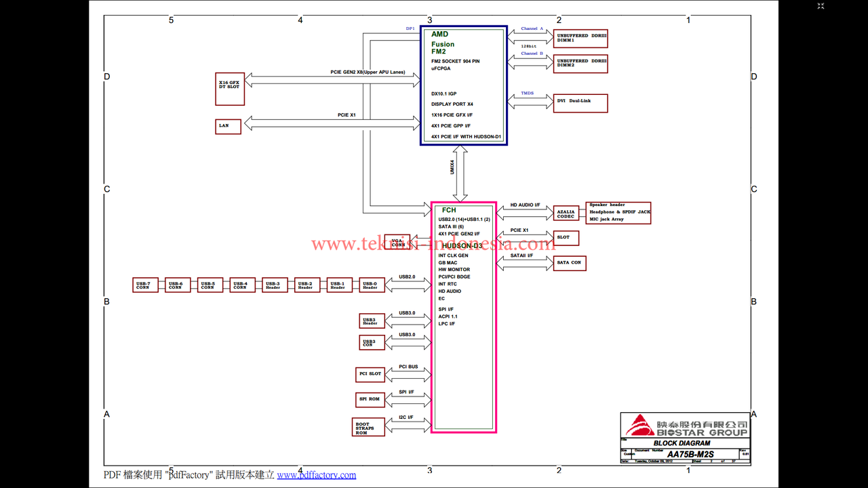Click the 4X1 PCIE I/F WITH HUDSON-D1 text
This screenshot has height=488, width=868.
click(467, 137)
